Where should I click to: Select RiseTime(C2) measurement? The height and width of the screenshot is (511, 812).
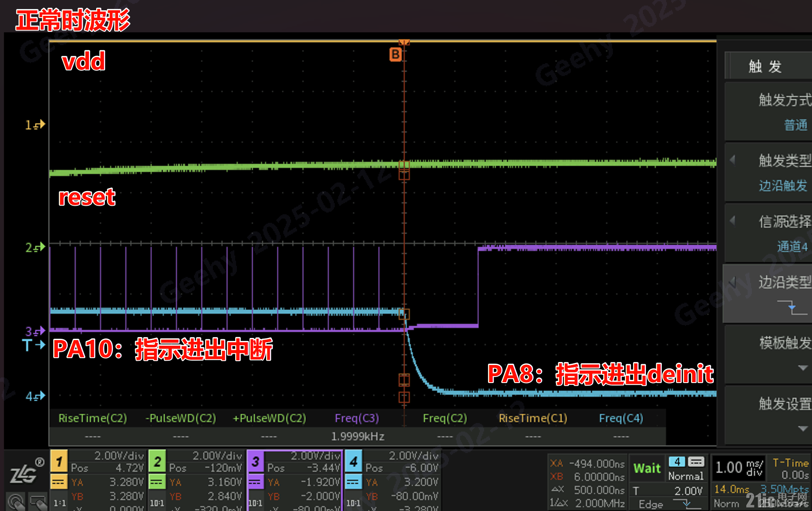tap(93, 418)
